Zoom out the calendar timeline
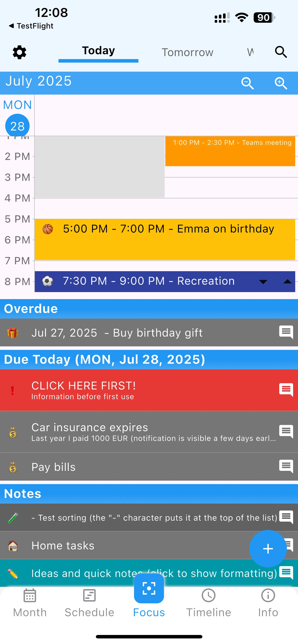Screen dimensions: 298x644 pyautogui.click(x=247, y=83)
